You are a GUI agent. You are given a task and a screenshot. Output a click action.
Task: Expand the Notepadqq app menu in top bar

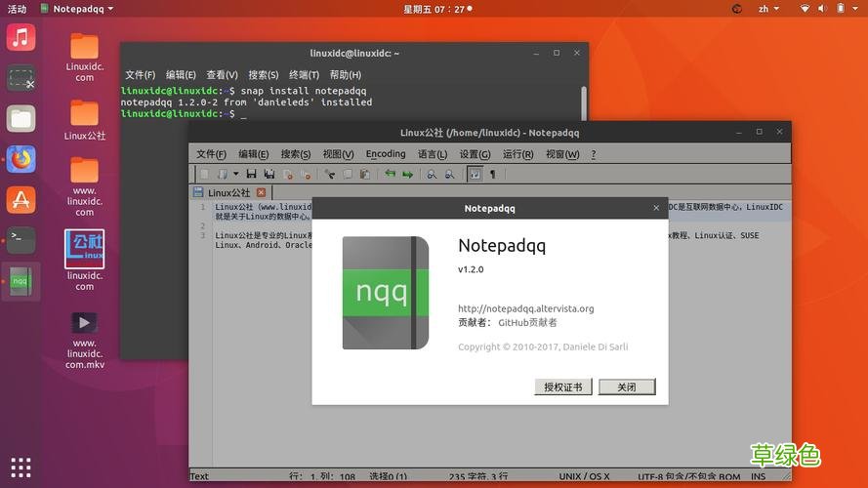[77, 9]
